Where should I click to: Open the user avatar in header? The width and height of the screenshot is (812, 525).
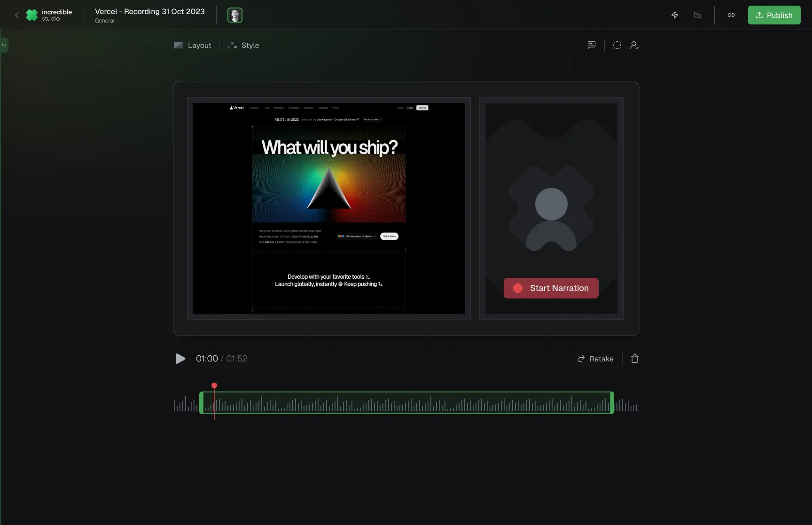(235, 15)
